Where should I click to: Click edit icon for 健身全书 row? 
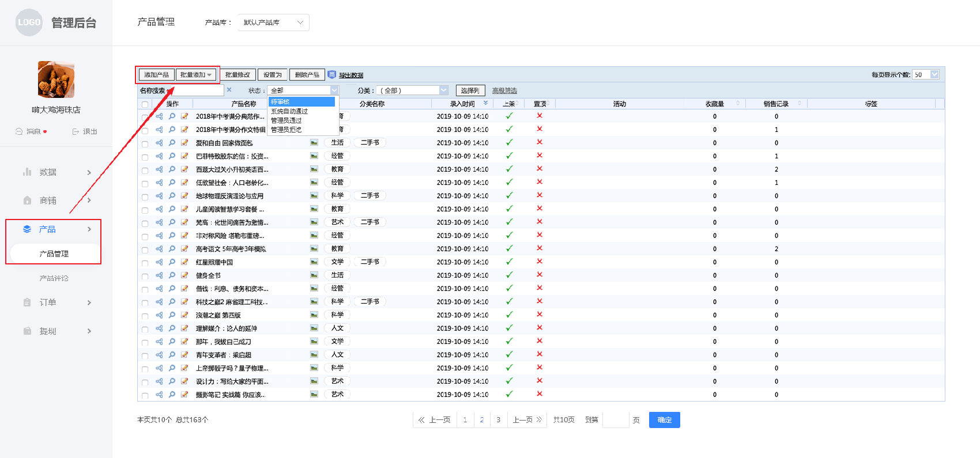click(184, 275)
